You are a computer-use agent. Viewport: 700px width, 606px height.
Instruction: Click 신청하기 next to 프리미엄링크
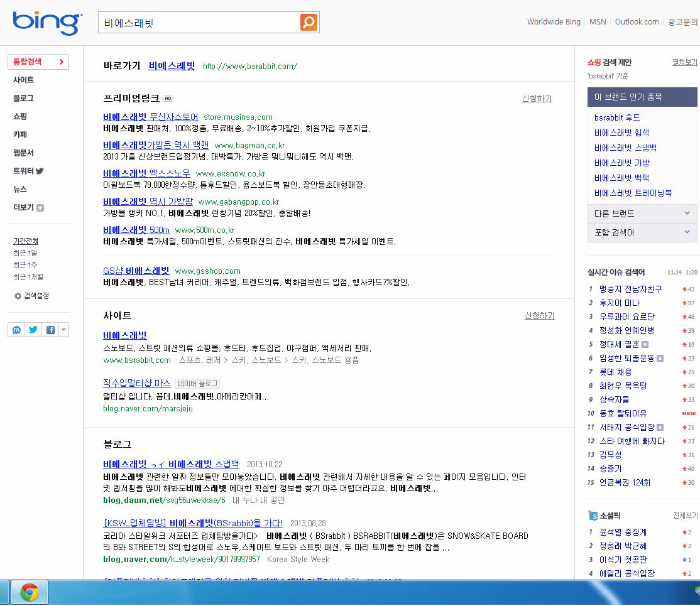(x=537, y=98)
